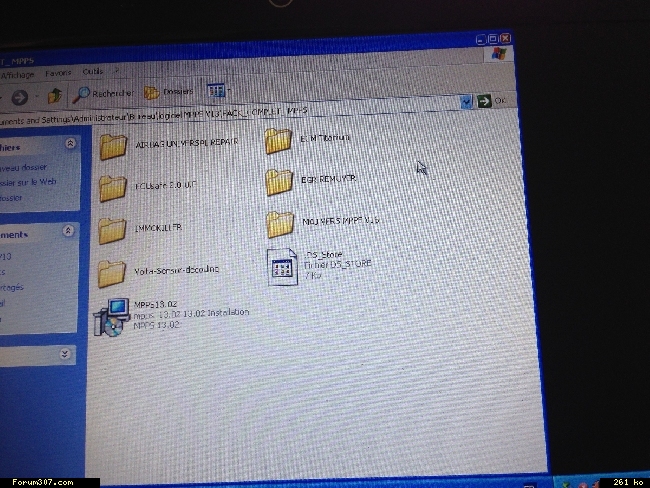Collapse the other places panel
650x488 pixels.
point(68,231)
